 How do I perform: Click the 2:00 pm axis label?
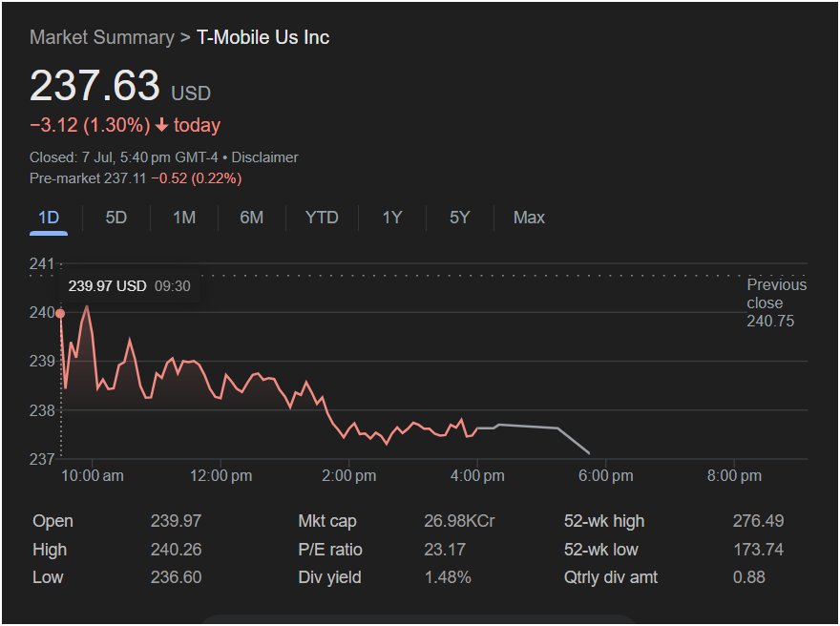click(348, 475)
